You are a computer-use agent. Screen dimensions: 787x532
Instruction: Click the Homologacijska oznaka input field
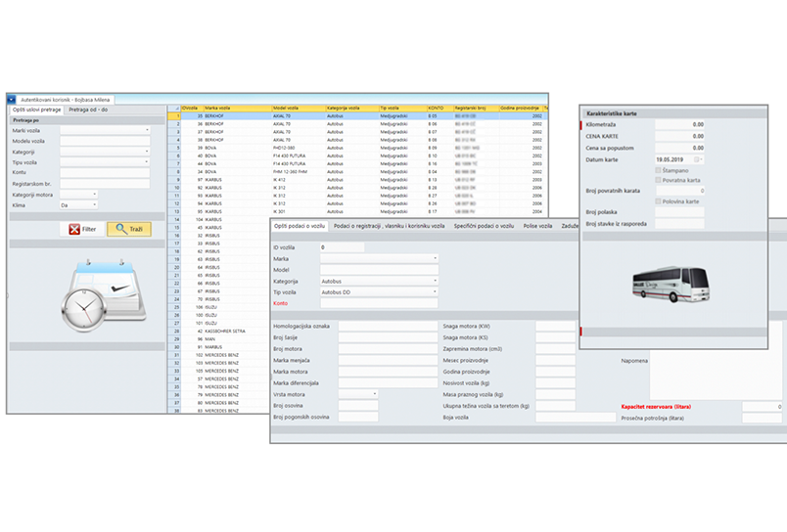point(387,327)
